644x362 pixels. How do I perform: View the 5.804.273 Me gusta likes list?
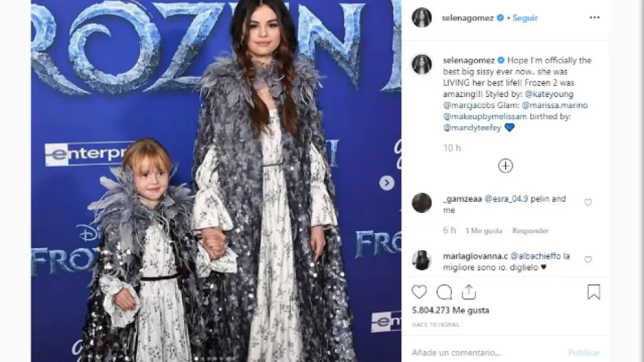pos(451,310)
